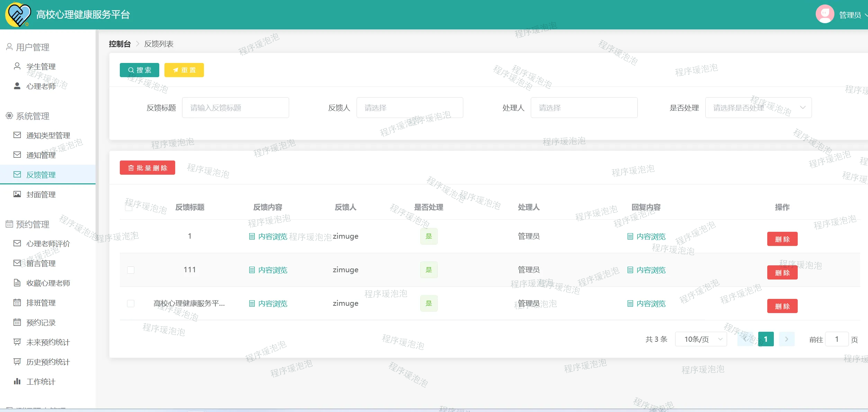
Task: Select the checkbox for 高校心理健康服务平... row
Action: [131, 303]
